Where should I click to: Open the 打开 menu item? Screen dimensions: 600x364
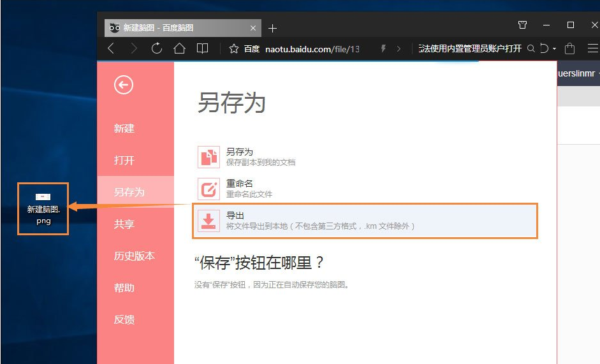(x=124, y=160)
